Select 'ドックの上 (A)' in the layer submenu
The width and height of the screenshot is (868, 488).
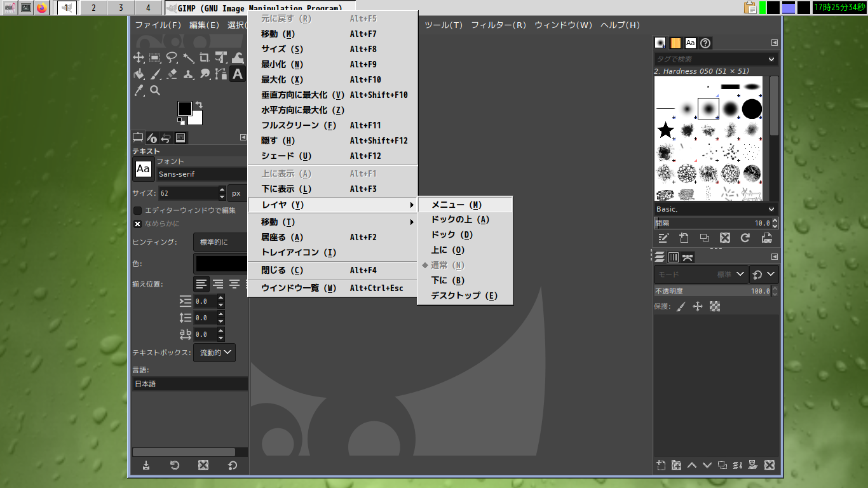point(465,219)
